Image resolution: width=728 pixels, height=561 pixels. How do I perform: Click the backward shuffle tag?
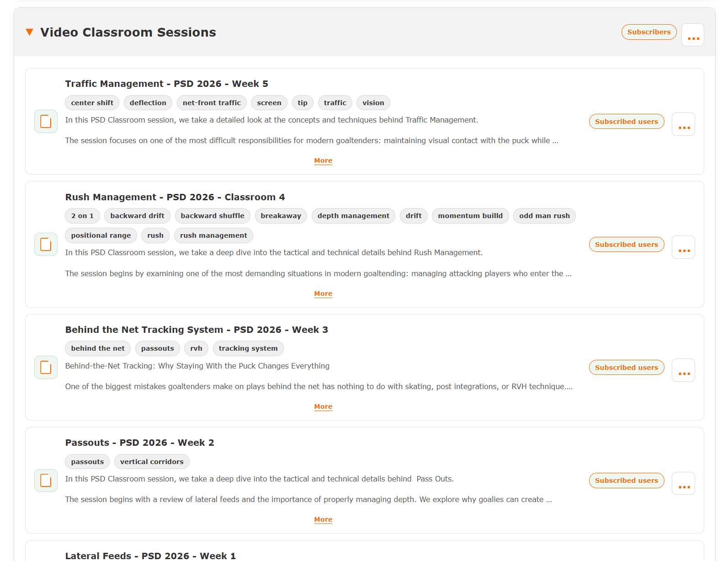213,216
